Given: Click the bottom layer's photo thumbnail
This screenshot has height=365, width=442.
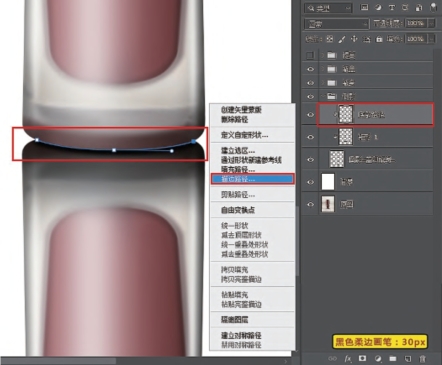Looking at the screenshot, I should (x=328, y=204).
